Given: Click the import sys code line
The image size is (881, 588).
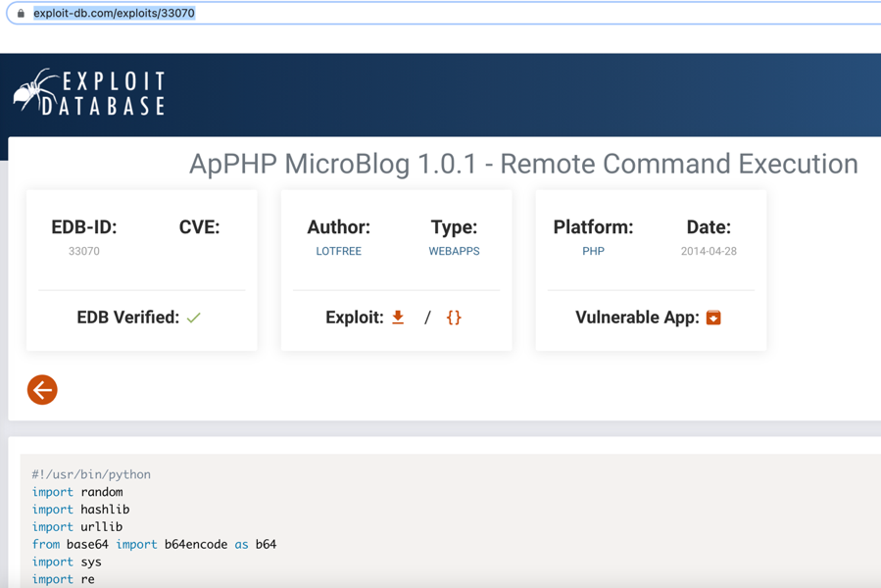Looking at the screenshot, I should (x=67, y=562).
